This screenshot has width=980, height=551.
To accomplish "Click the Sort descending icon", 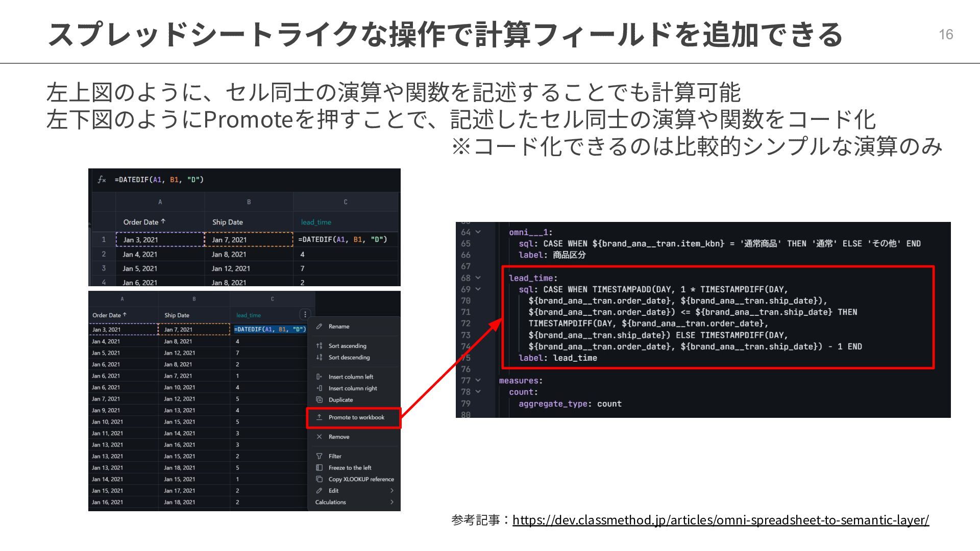I will tap(319, 358).
